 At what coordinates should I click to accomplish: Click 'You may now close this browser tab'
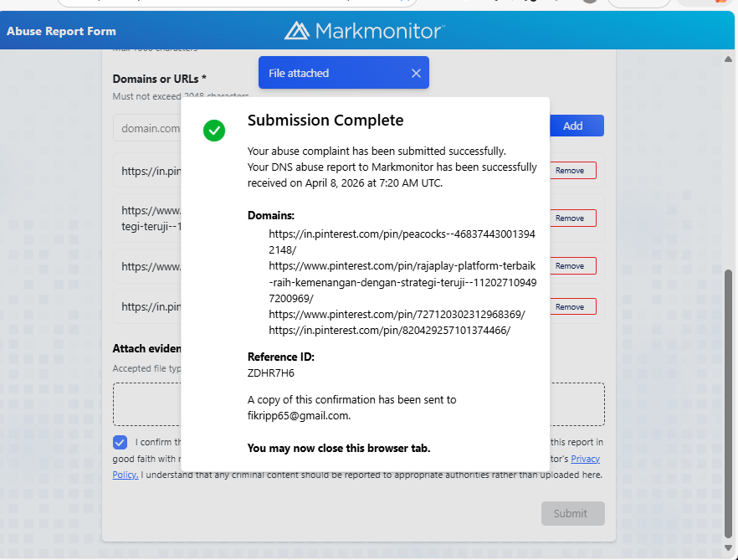339,448
